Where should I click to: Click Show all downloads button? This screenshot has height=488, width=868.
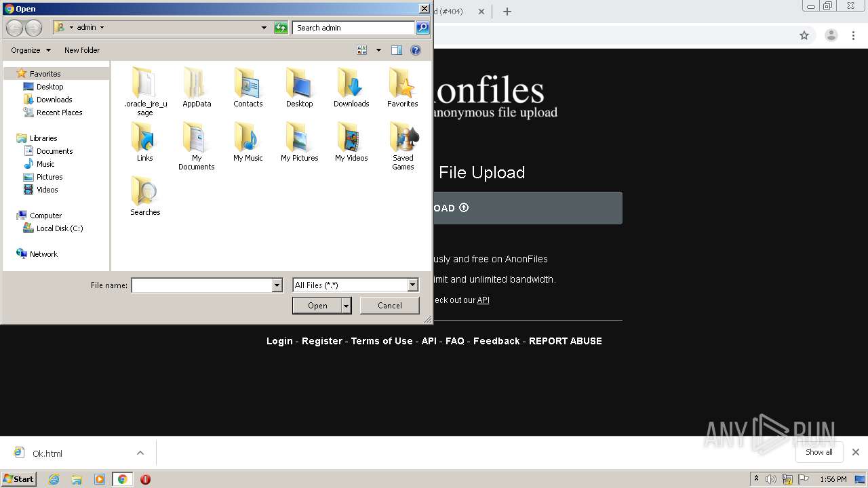819,452
